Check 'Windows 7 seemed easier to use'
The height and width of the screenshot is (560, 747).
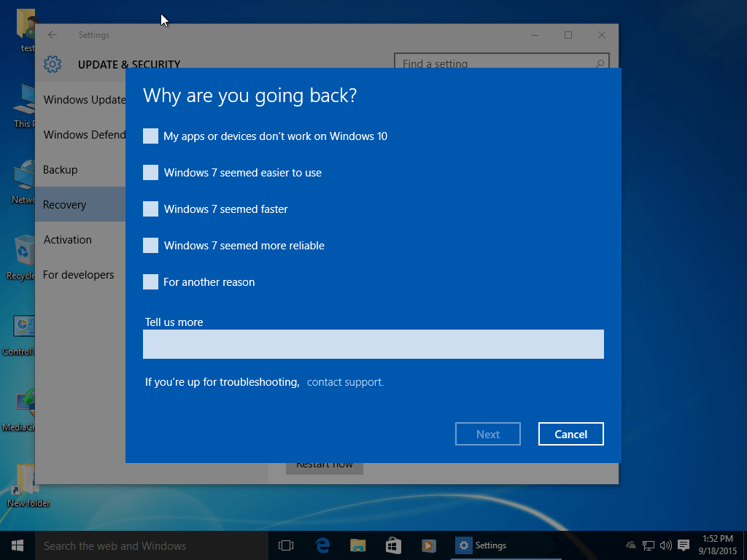[150, 172]
